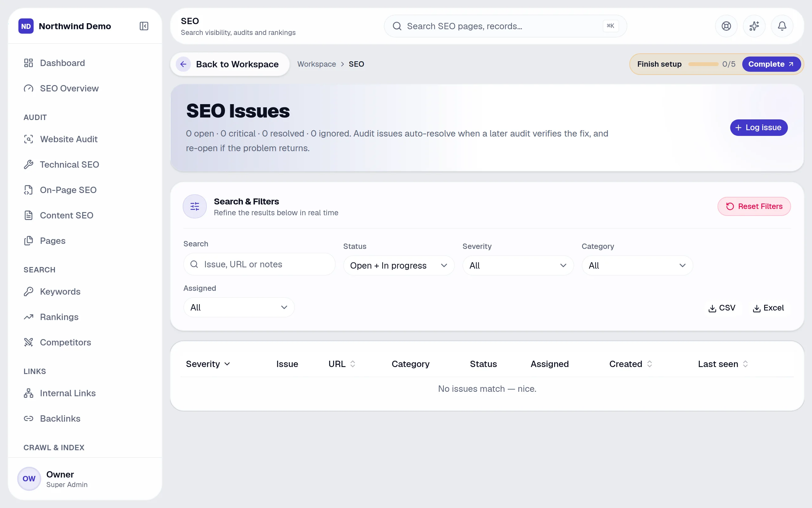Click the Finish setup progress bar
The height and width of the screenshot is (508, 812).
click(703, 64)
